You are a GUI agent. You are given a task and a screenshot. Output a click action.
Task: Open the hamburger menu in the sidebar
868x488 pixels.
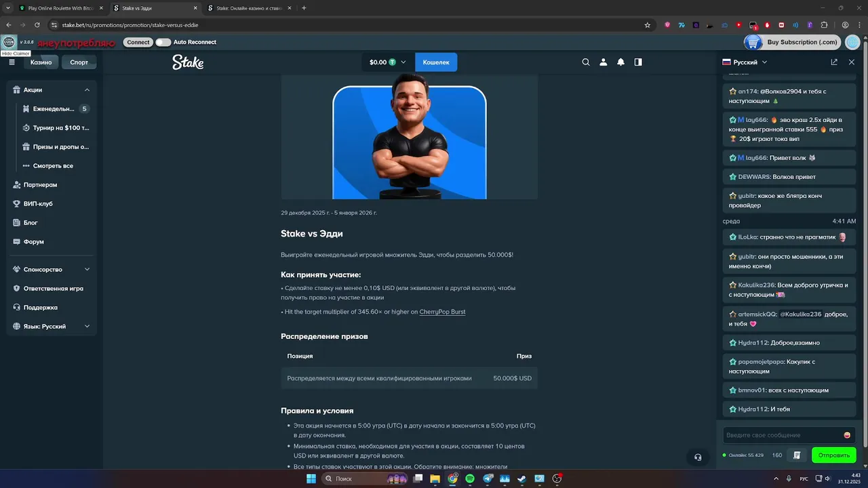coord(12,62)
